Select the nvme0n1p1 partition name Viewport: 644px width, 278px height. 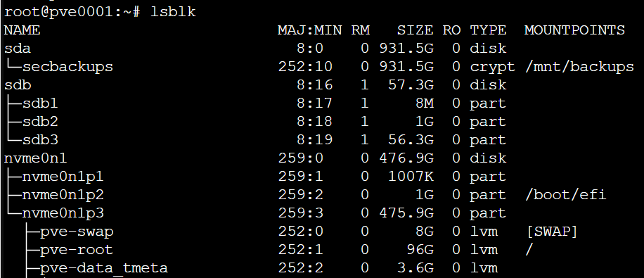tap(63, 177)
